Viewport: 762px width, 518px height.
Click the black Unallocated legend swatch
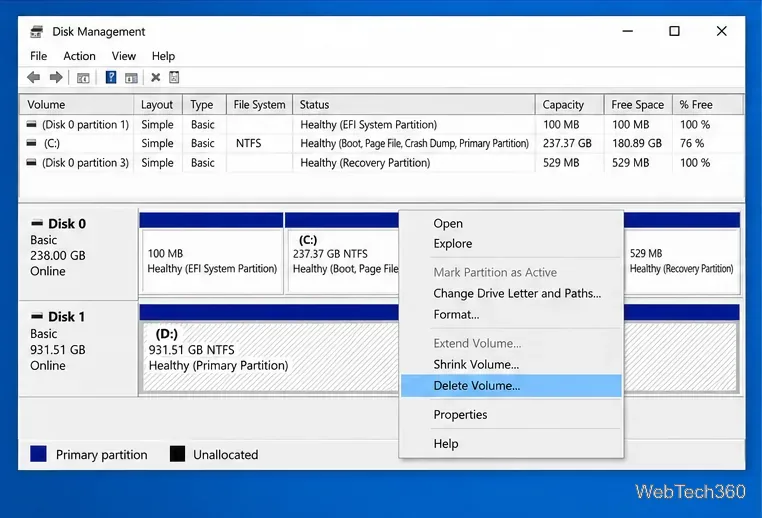pyautogui.click(x=177, y=454)
